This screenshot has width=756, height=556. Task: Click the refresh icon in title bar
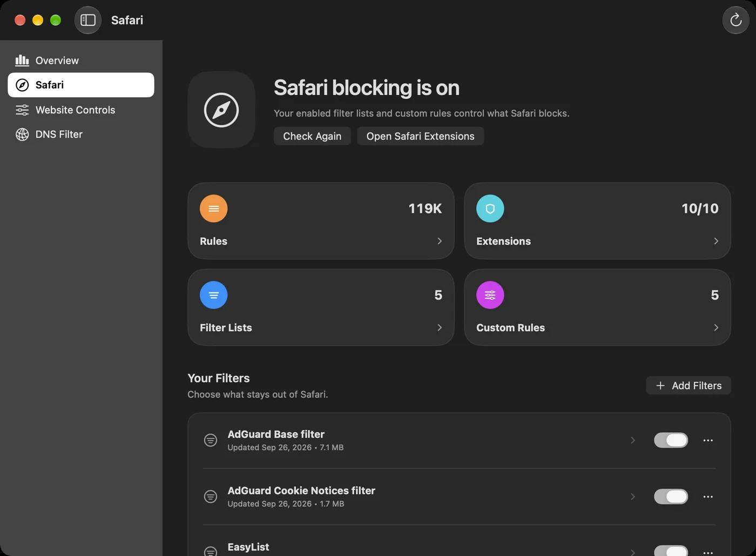[x=735, y=20]
